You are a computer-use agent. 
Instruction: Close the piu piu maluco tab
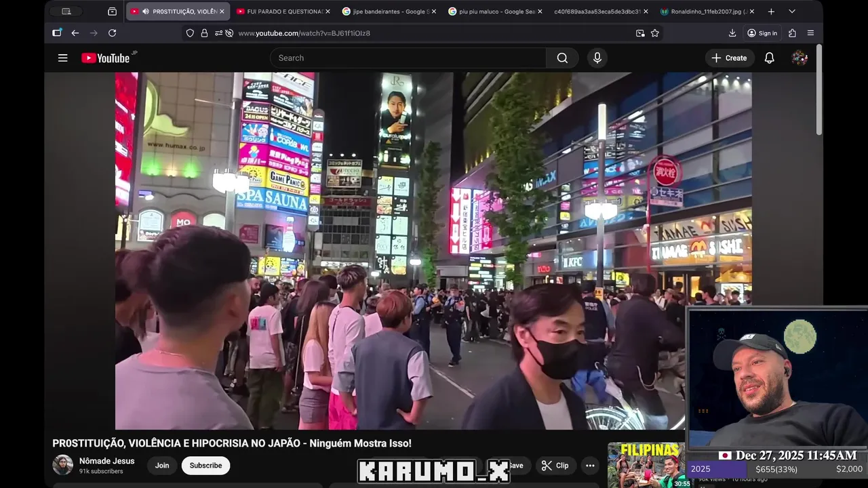pyautogui.click(x=540, y=12)
